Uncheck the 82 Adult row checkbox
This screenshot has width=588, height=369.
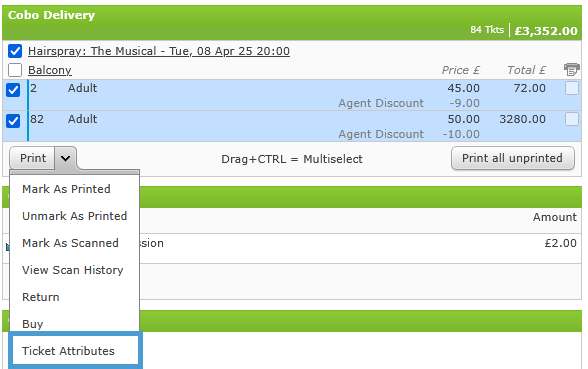pos(13,121)
